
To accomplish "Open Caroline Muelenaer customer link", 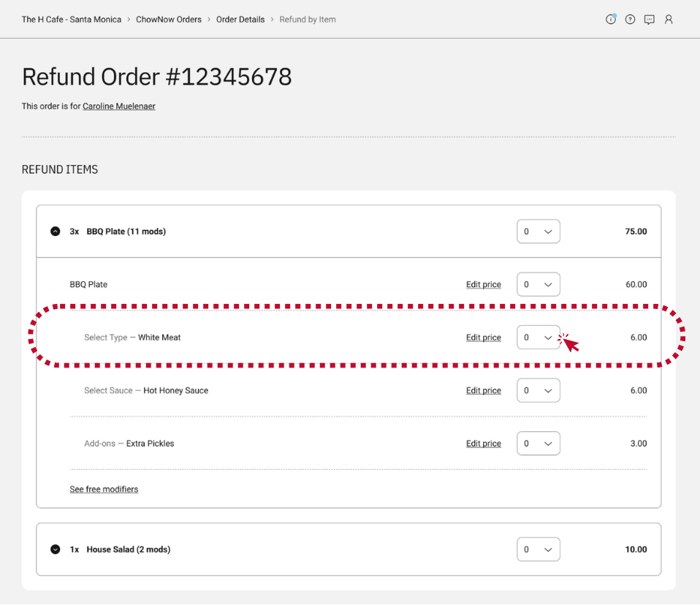I will [x=119, y=106].
